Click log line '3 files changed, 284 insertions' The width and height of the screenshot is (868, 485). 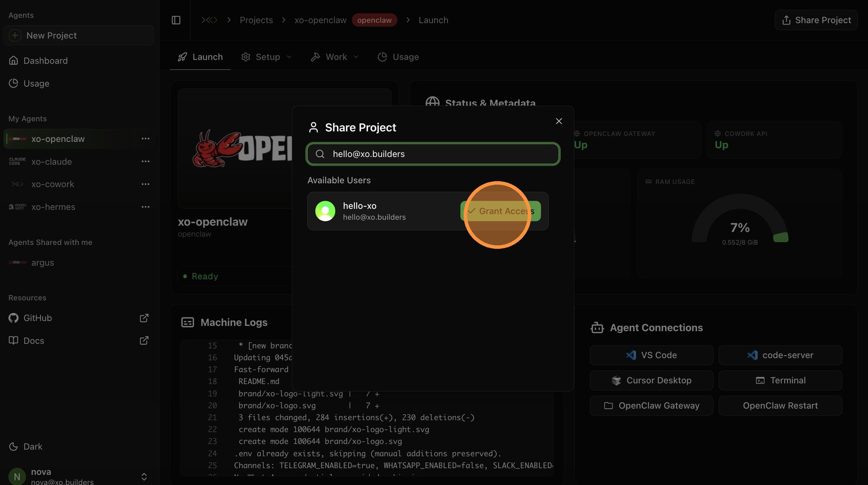pyautogui.click(x=356, y=417)
